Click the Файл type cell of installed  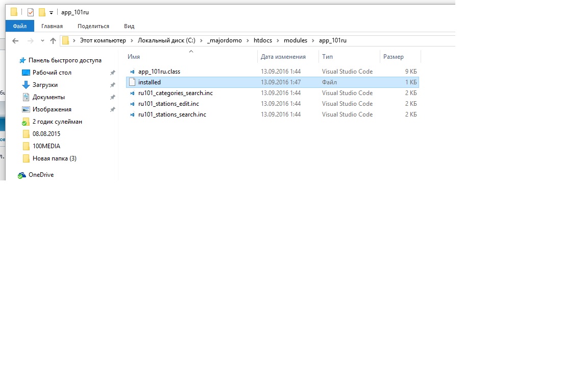click(329, 82)
